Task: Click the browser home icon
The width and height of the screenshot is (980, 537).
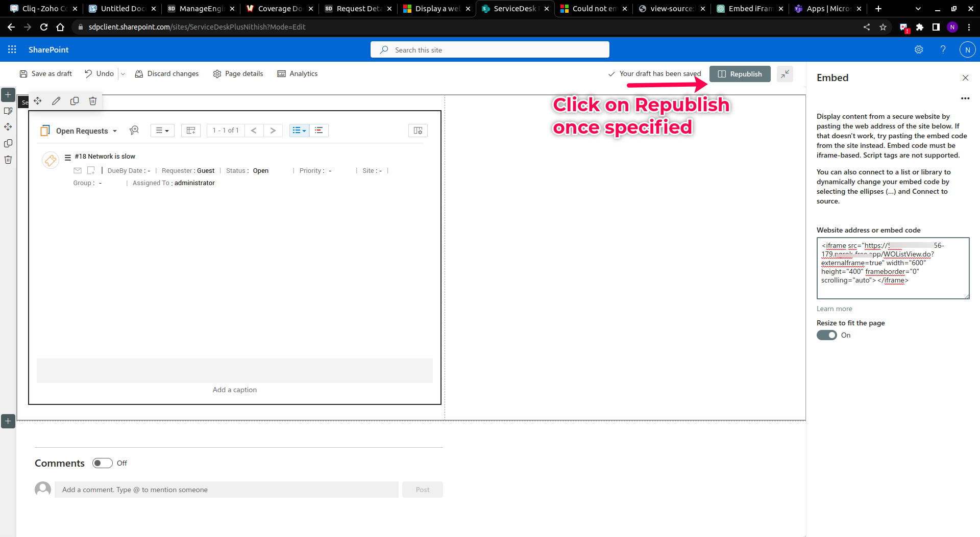Action: coord(60,27)
